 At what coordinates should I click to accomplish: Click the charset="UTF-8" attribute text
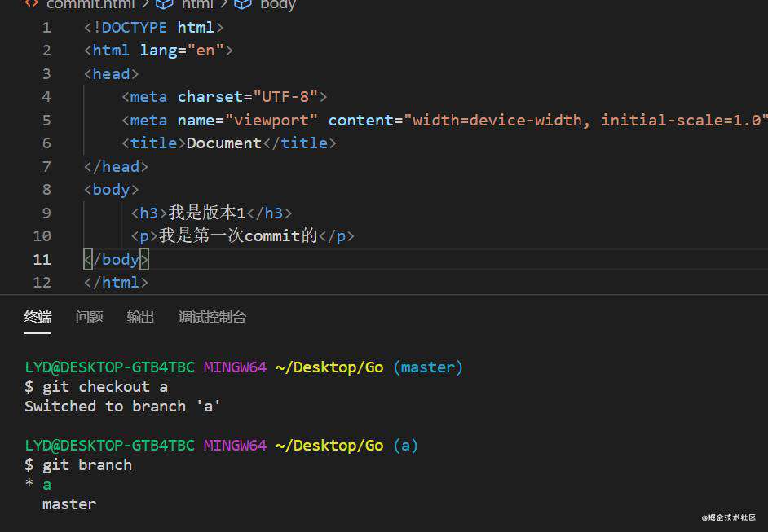click(x=248, y=97)
